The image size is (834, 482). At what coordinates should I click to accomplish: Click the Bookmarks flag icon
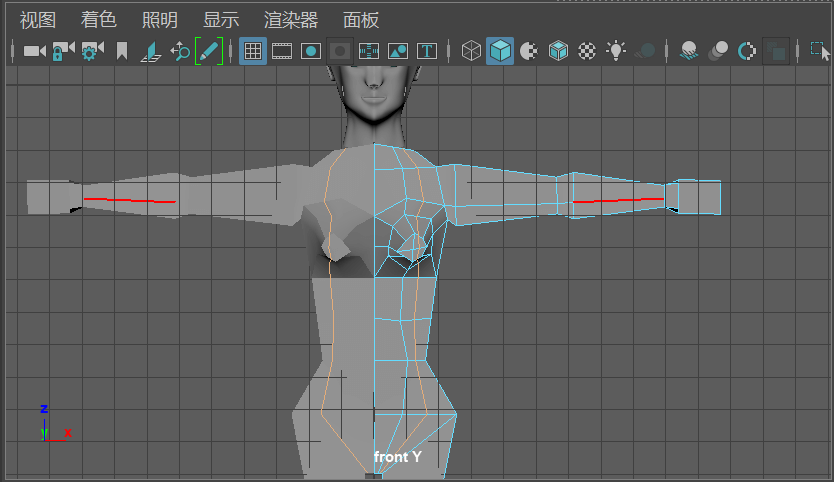pyautogui.click(x=122, y=51)
